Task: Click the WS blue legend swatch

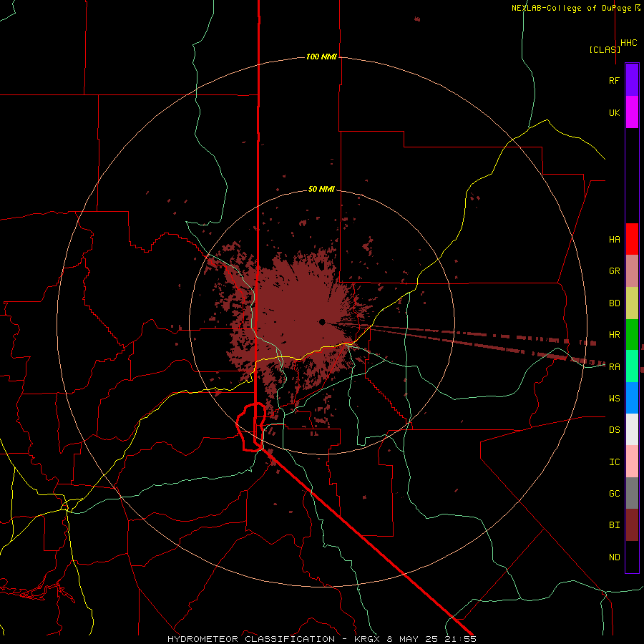Action: [x=632, y=398]
